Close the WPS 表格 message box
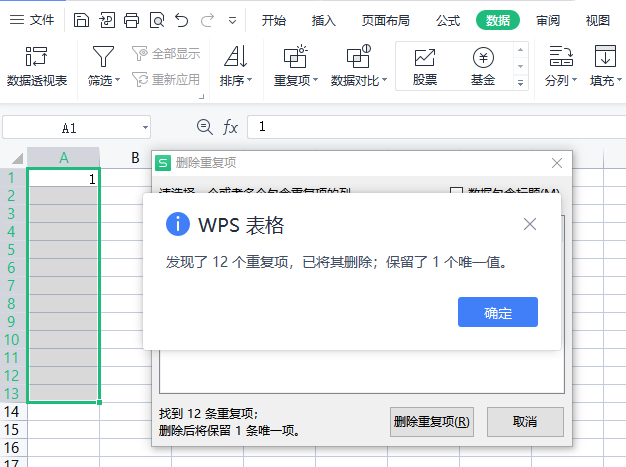This screenshot has width=626, height=467. click(530, 224)
